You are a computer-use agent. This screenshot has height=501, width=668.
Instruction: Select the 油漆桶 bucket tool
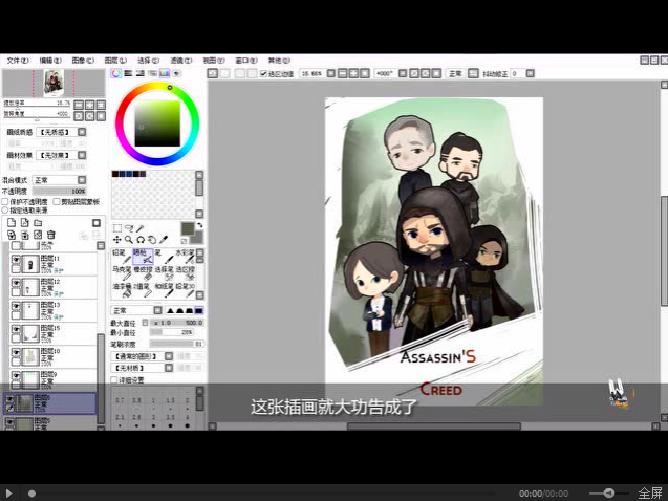tap(121, 290)
